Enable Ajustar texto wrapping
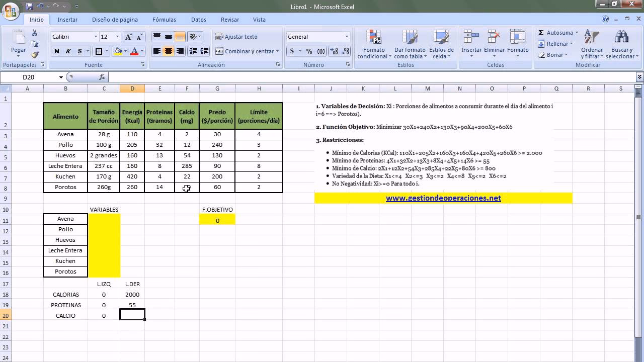This screenshot has width=644, height=362. (236, 37)
